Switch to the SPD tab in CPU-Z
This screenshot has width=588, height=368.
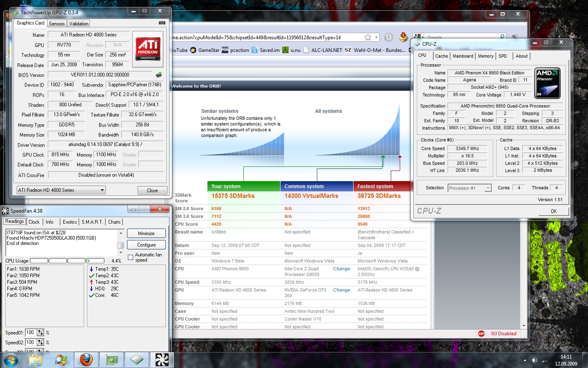click(503, 56)
